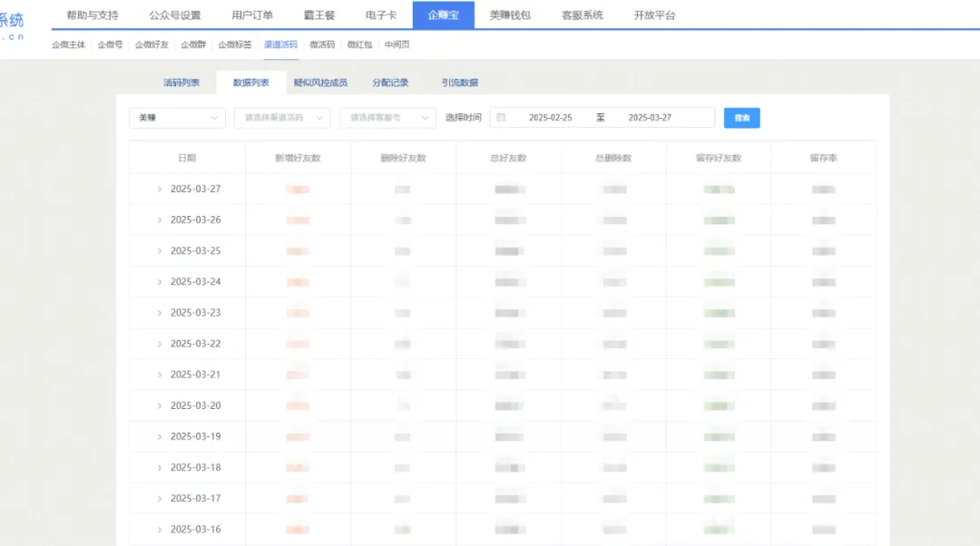Go to 企微标签 sub-navigation
This screenshot has width=980, height=546.
(234, 44)
